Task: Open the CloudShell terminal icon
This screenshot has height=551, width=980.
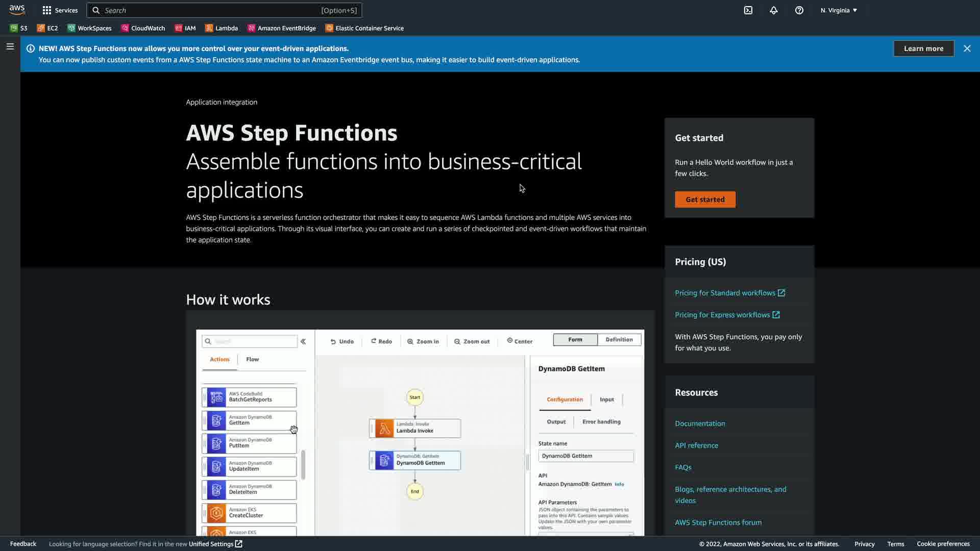Action: click(x=748, y=10)
